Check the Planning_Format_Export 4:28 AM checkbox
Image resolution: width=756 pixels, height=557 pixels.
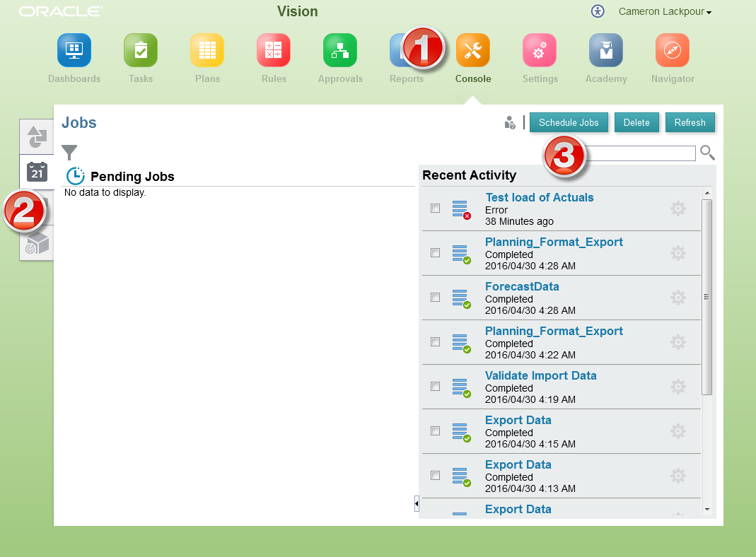point(436,252)
